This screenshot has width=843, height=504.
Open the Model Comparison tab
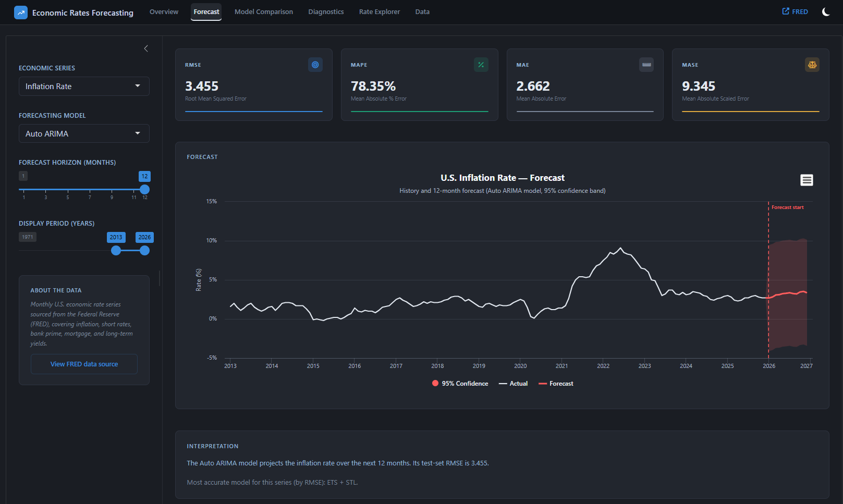pos(264,11)
